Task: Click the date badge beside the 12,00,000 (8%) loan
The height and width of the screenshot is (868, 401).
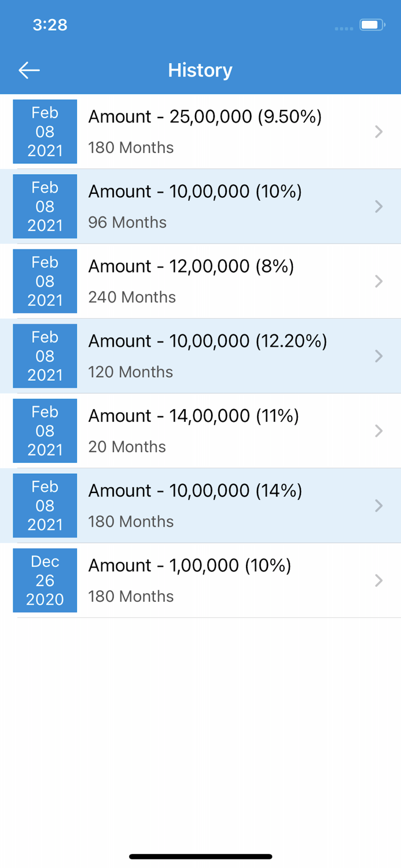Action: pos(45,281)
